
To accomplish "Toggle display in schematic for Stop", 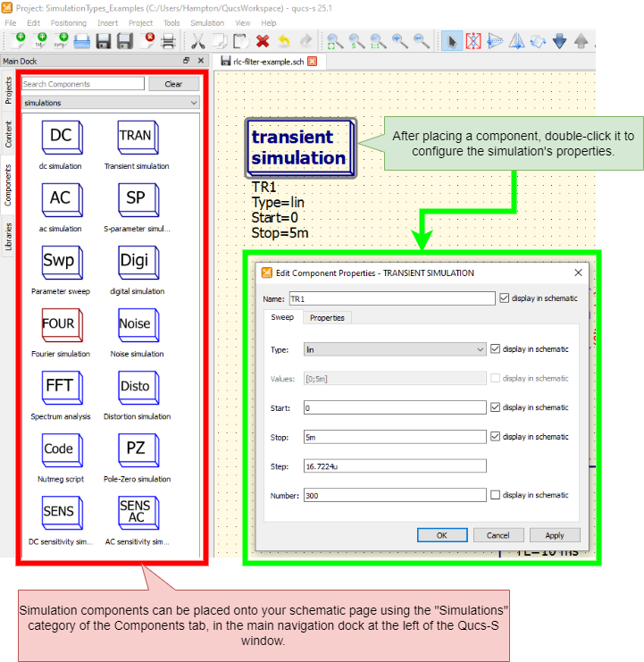I will click(496, 437).
